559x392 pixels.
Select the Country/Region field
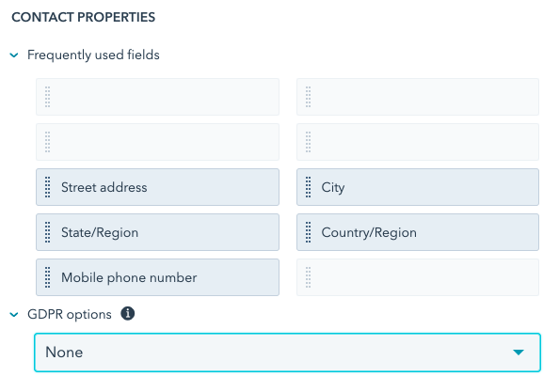(418, 232)
